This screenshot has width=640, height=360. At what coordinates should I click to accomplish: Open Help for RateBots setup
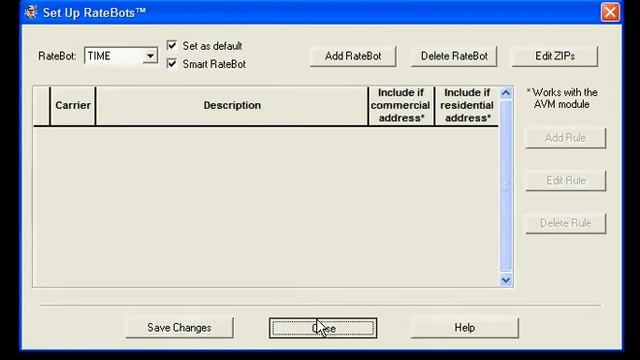coord(464,328)
